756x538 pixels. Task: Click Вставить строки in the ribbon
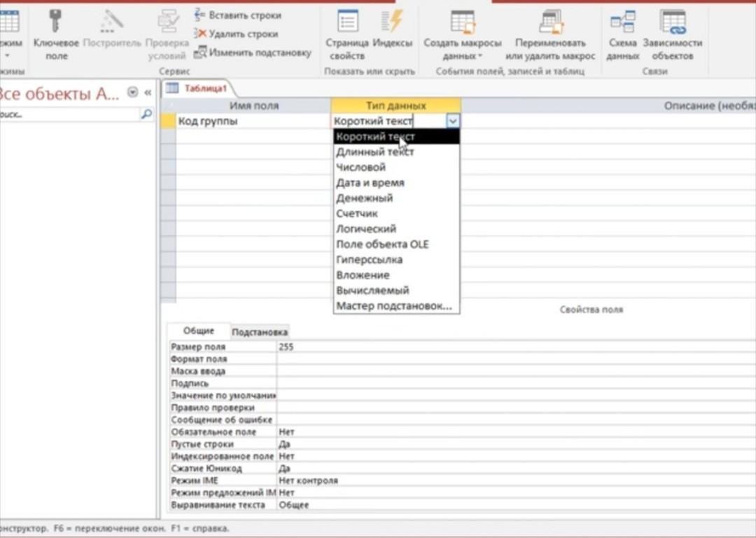click(x=238, y=15)
